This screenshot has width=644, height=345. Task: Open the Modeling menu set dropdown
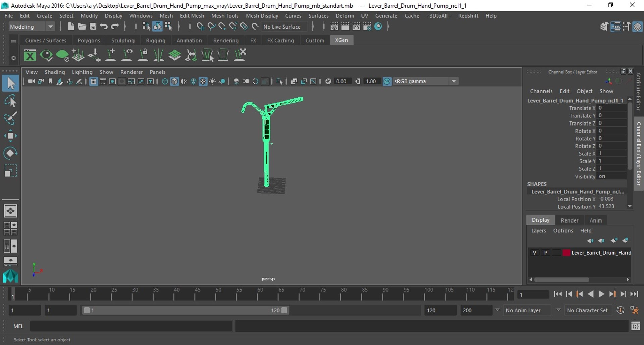(31, 27)
